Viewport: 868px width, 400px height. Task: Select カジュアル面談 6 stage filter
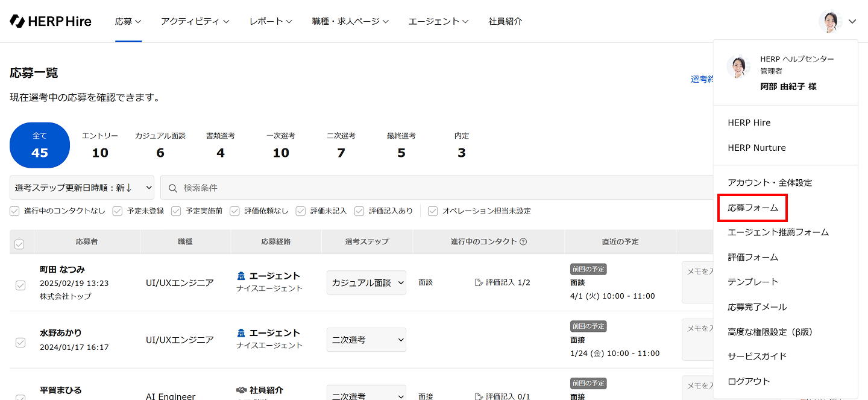pos(160,145)
